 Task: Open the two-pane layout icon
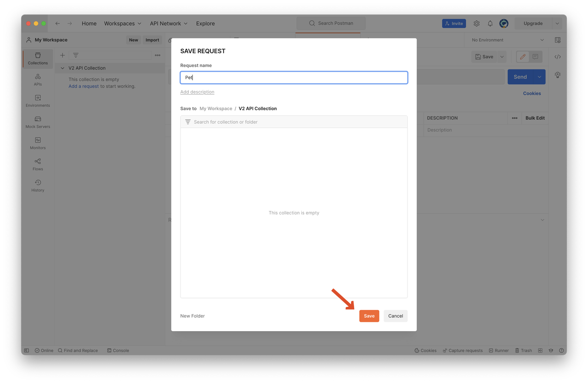tap(540, 350)
